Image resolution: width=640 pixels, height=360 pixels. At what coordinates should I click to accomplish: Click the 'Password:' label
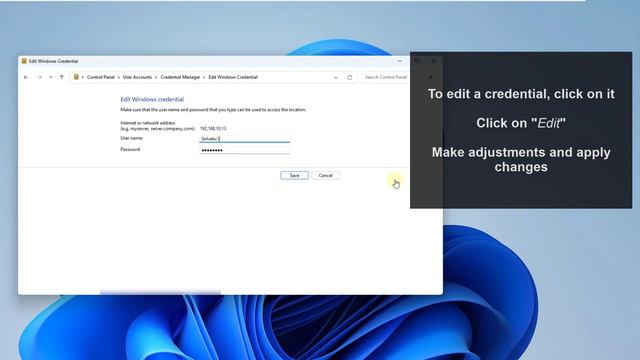click(130, 149)
